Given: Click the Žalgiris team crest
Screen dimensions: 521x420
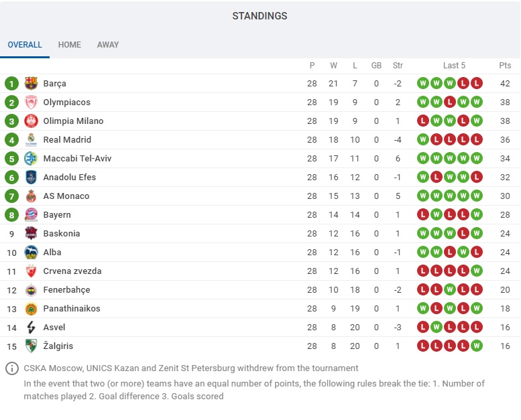Looking at the screenshot, I should click(x=31, y=346).
